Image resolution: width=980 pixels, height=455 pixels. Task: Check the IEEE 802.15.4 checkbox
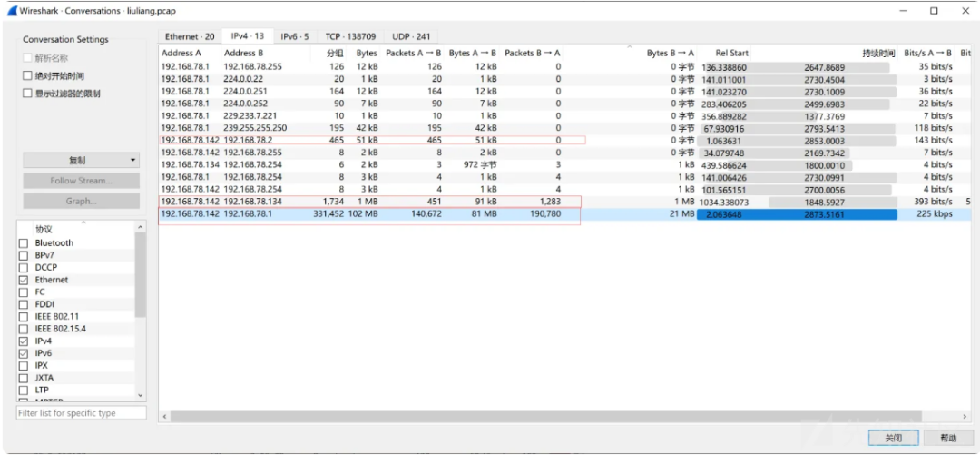(x=24, y=329)
